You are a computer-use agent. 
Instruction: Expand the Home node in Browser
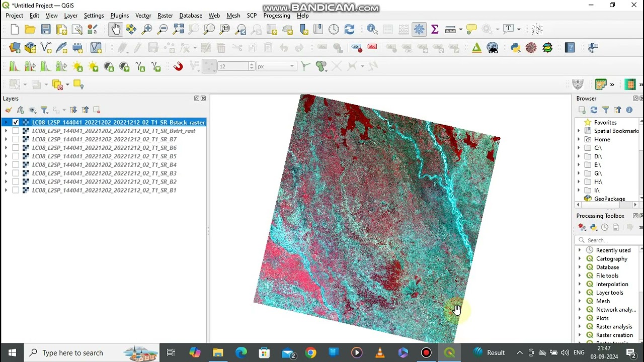(x=579, y=139)
